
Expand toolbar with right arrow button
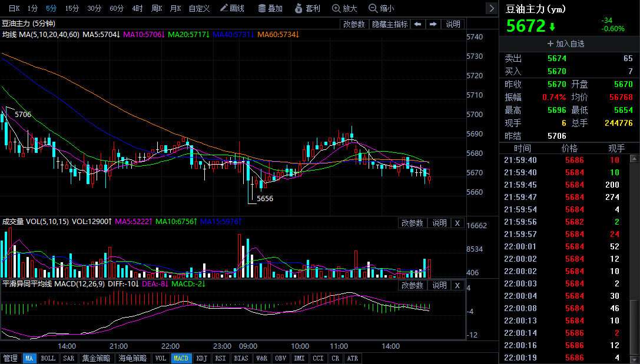492,8
